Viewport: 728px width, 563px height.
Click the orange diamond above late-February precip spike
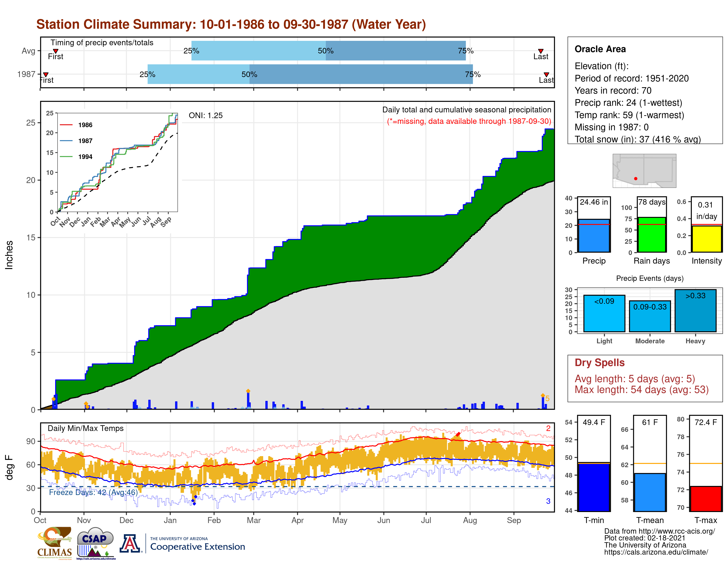(x=248, y=391)
